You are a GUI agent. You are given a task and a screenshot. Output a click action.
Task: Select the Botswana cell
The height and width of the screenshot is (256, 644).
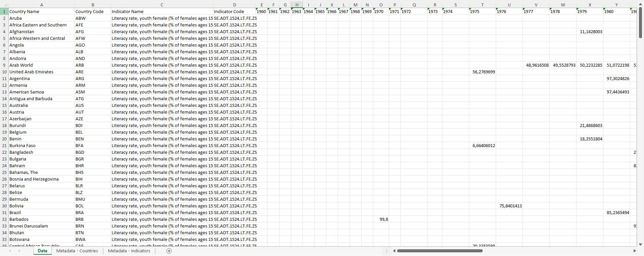42,239
